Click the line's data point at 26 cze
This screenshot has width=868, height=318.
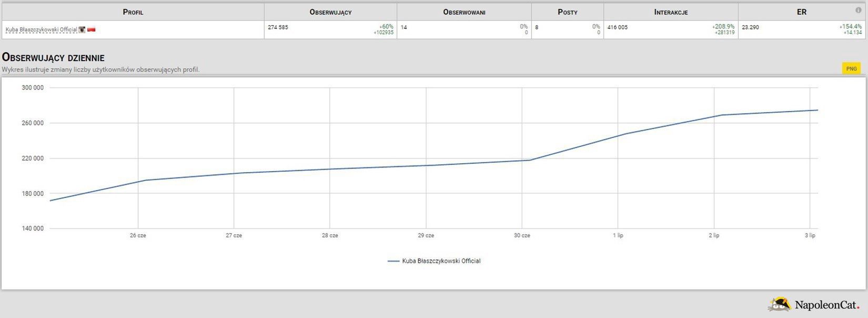pyautogui.click(x=145, y=180)
